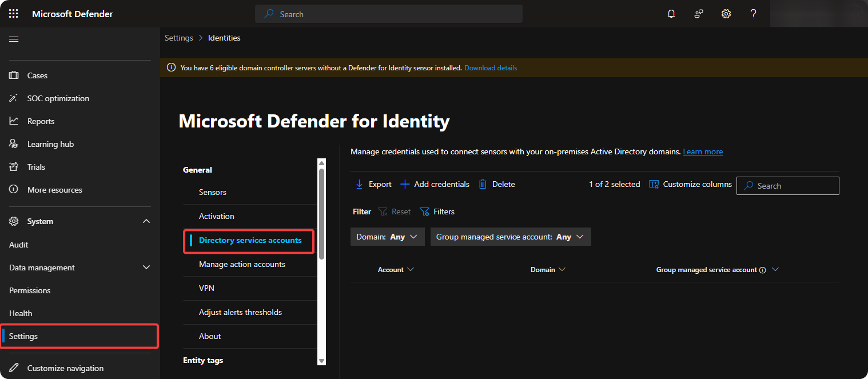The width and height of the screenshot is (868, 379).
Task: Click the Export download icon
Action: pos(360,184)
